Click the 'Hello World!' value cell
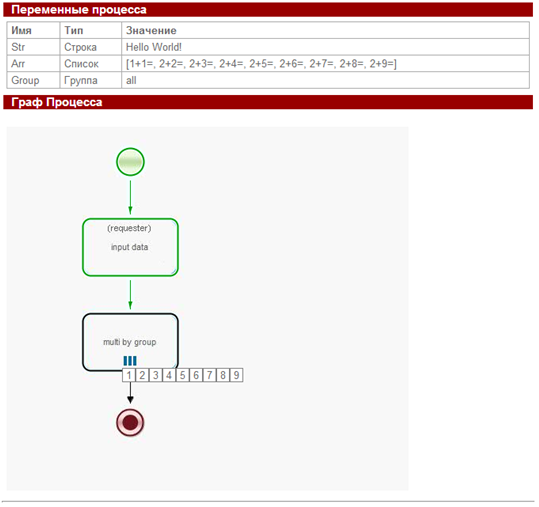This screenshot has width=539, height=507. click(x=325, y=47)
